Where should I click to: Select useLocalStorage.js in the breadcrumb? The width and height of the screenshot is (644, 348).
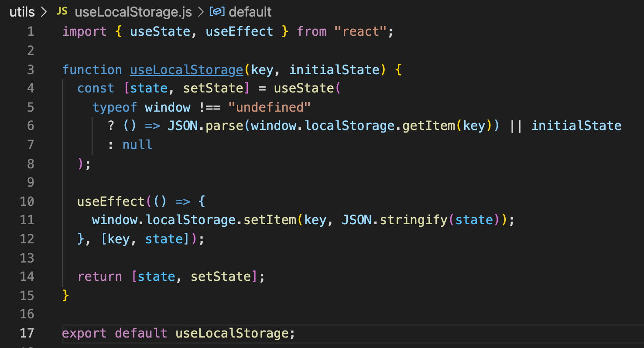coord(133,12)
